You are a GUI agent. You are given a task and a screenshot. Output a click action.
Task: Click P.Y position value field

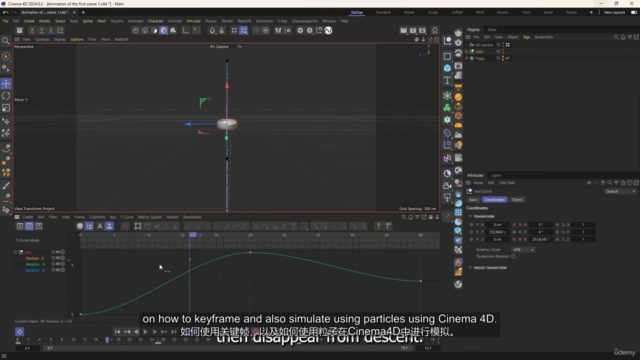[x=498, y=232]
